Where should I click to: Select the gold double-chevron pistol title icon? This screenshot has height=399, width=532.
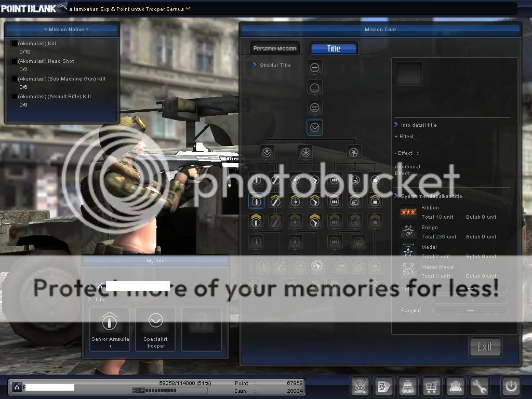(315, 221)
